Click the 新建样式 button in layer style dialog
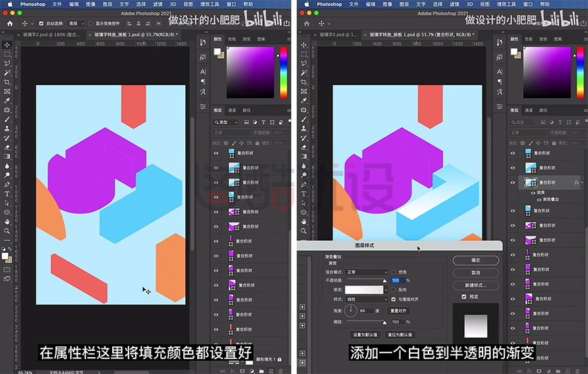This screenshot has height=374, width=588. coord(476,285)
